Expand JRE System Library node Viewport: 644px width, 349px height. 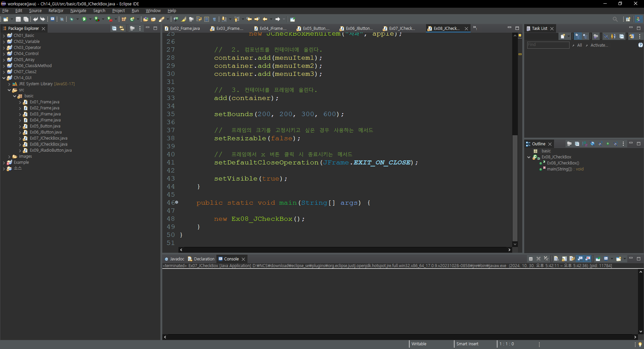click(9, 84)
